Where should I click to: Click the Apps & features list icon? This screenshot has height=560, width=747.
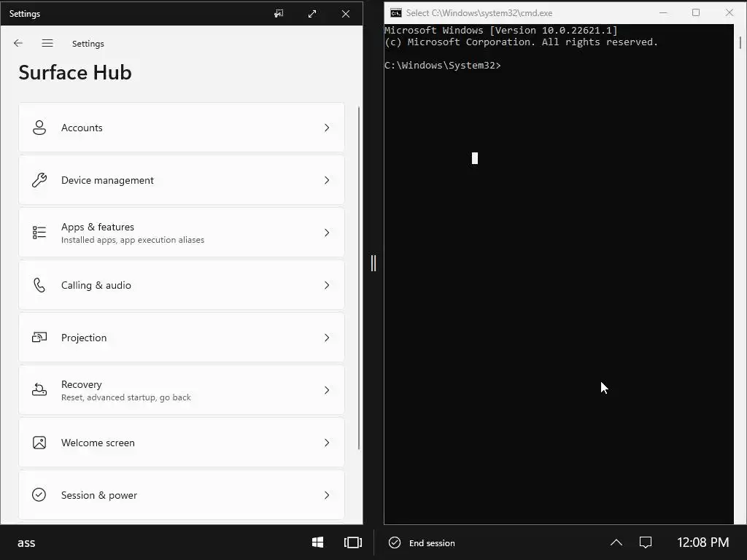(39, 233)
